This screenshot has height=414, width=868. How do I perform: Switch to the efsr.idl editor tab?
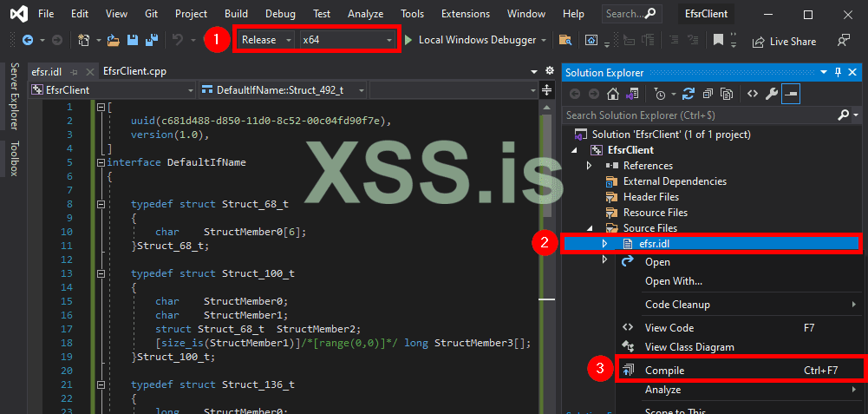pyautogui.click(x=47, y=72)
